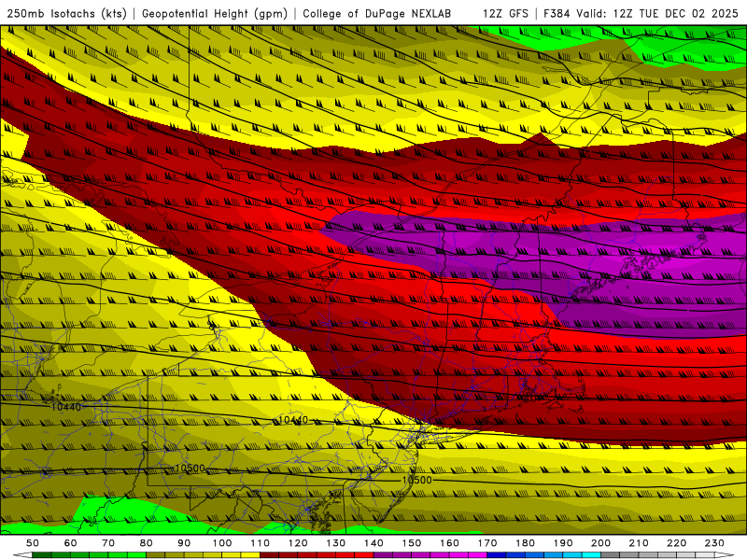The width and height of the screenshot is (747, 560).
Task: Click the left arrow end of color bar
Action: pos(22,555)
